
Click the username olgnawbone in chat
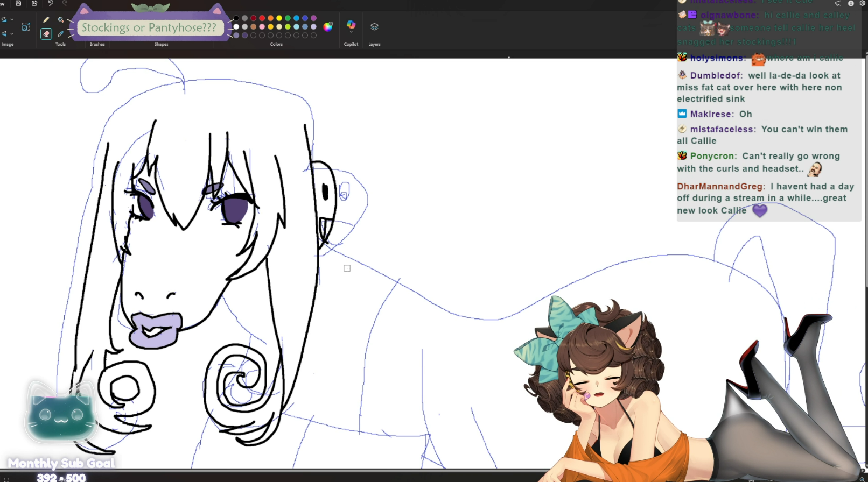(730, 15)
